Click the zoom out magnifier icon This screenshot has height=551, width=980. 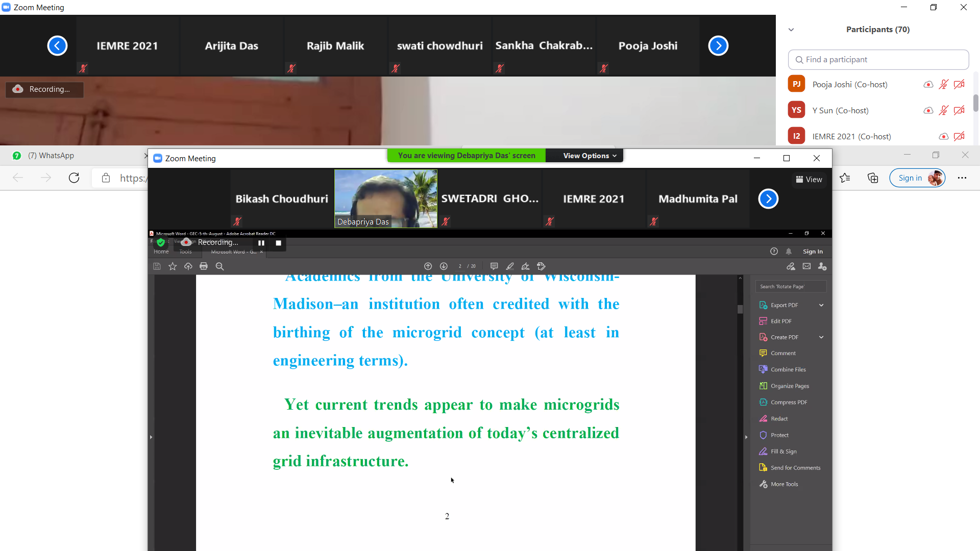point(220,266)
